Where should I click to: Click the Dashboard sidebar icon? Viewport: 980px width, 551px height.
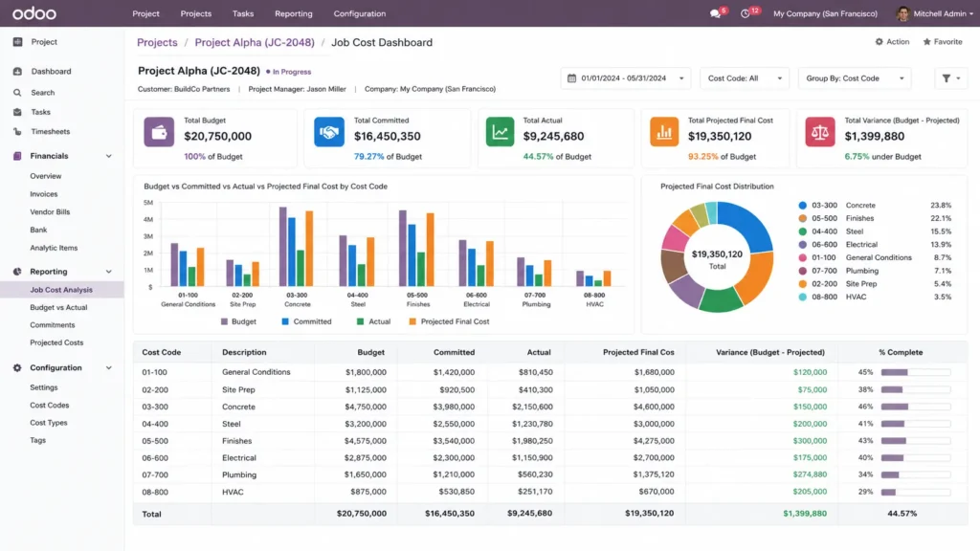pyautogui.click(x=17, y=71)
